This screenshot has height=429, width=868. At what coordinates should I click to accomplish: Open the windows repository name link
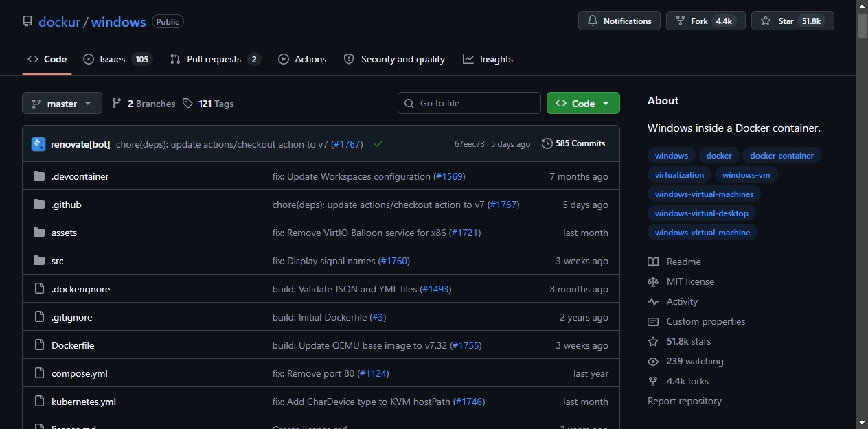(x=118, y=22)
